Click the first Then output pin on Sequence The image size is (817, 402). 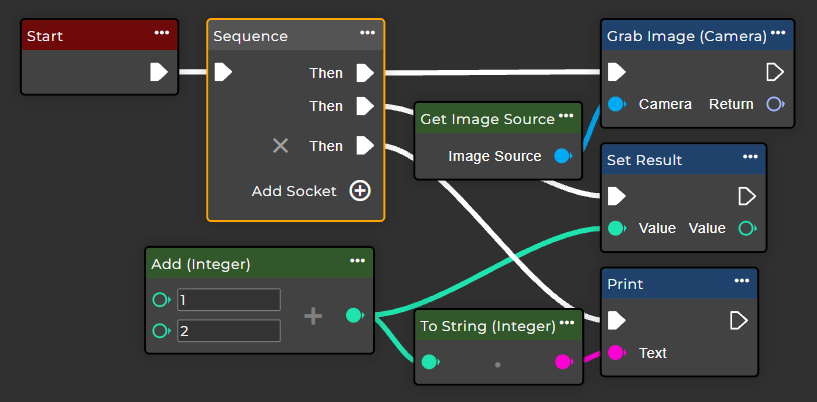[365, 73]
